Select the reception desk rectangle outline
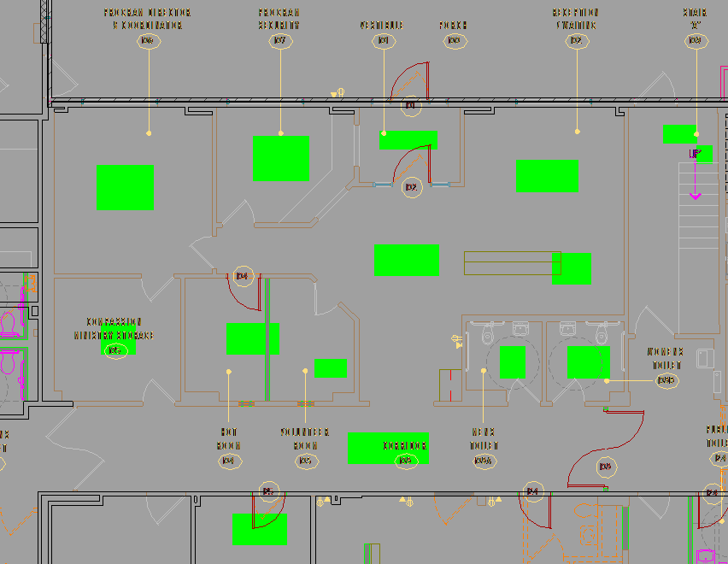Screen dimensions: 728x564 coord(513,263)
